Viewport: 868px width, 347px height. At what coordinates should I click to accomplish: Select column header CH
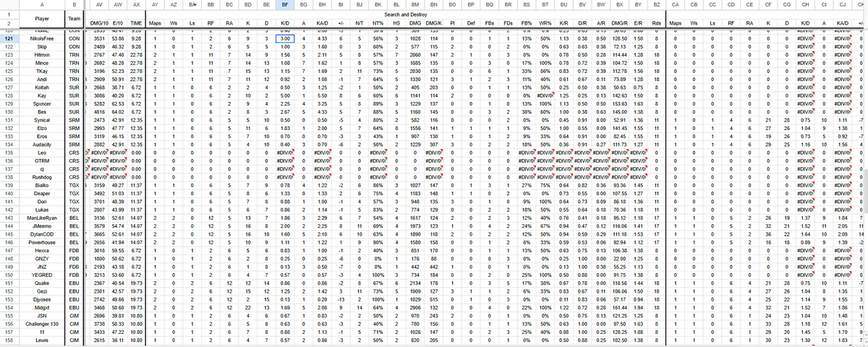tap(805, 4)
